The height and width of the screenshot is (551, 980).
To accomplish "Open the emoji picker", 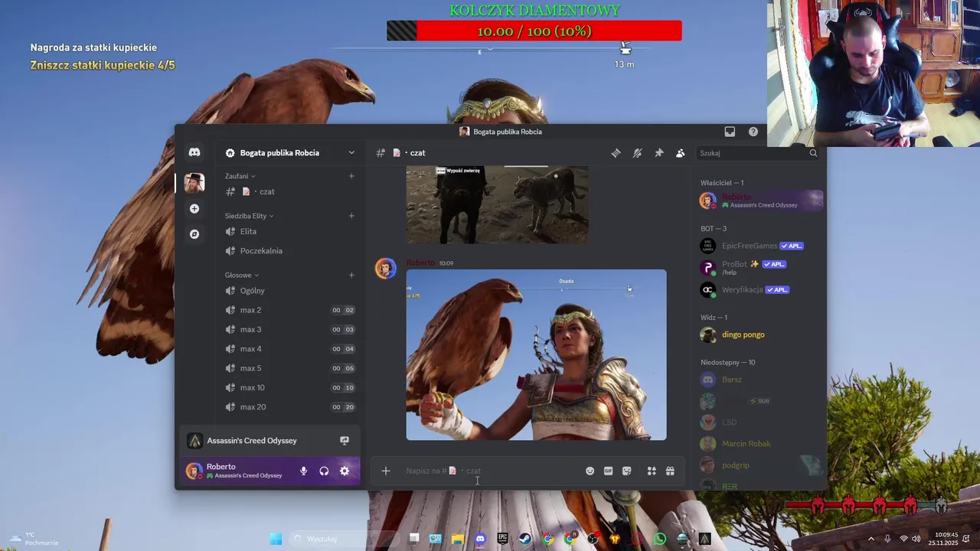I will (x=590, y=471).
